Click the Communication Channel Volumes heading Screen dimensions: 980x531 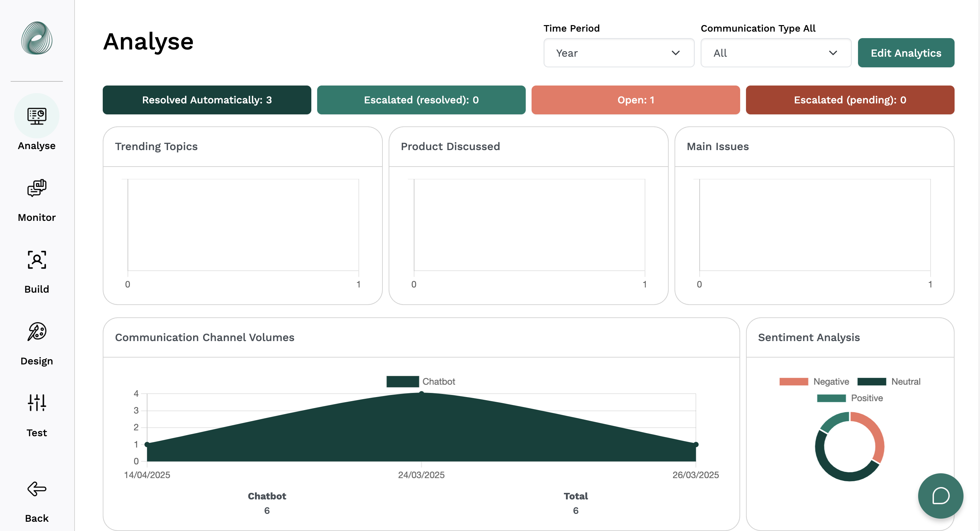[x=205, y=337]
